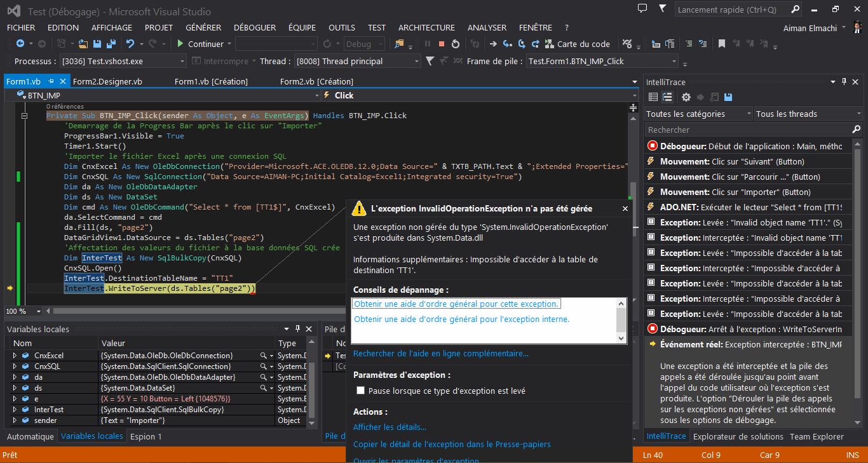Viewport: 868px width, 463px height.
Task: Switch IntelliTrace to events list view
Action: tap(653, 97)
